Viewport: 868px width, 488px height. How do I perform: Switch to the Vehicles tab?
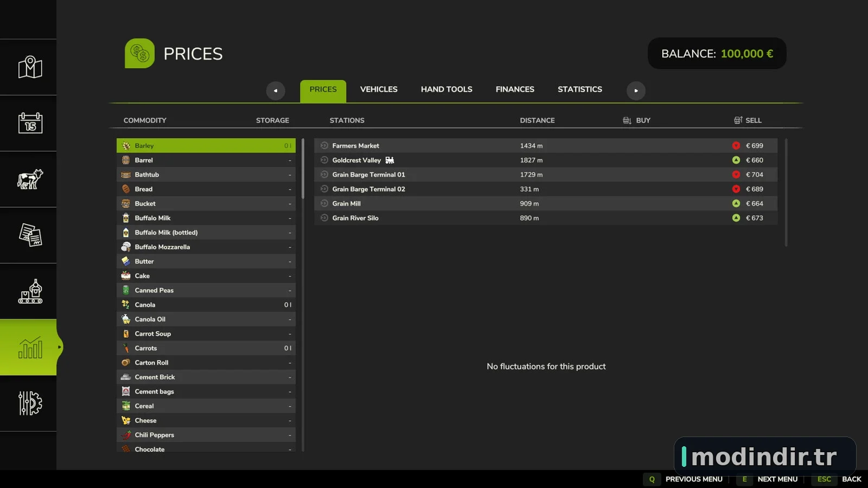379,89
